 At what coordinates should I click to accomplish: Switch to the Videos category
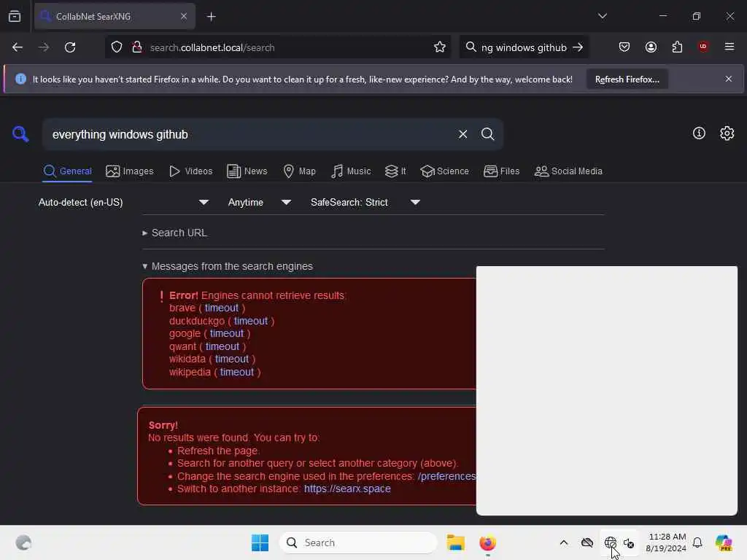(x=190, y=171)
